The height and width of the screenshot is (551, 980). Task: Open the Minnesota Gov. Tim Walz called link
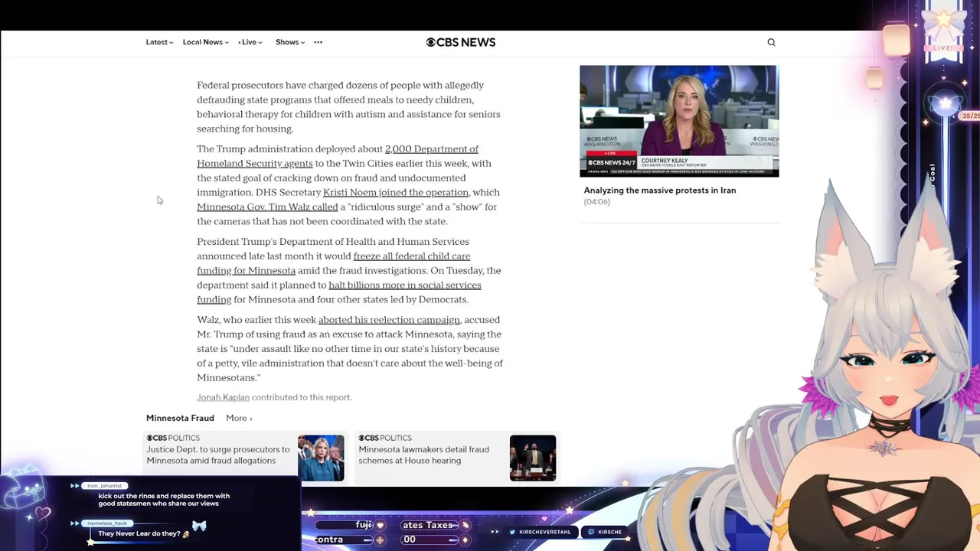pyautogui.click(x=267, y=207)
